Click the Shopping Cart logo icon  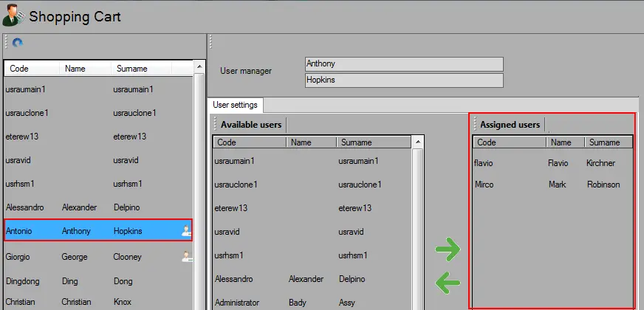click(13, 15)
